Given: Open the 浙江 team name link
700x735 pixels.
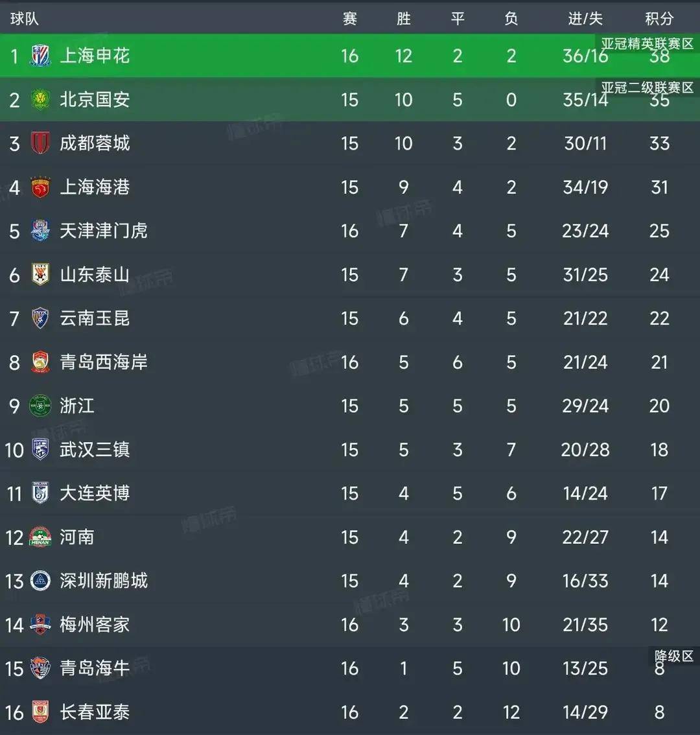Looking at the screenshot, I should coord(77,406).
